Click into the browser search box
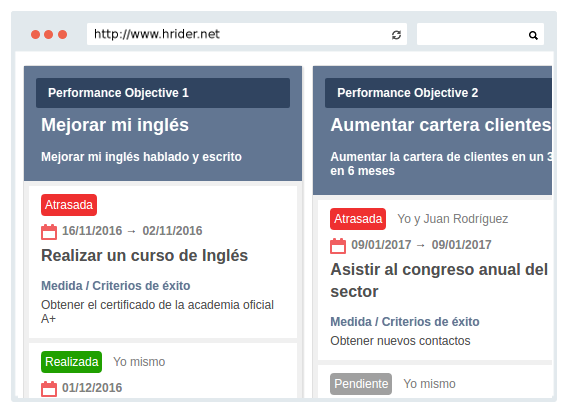572x412 pixels. 480,34
